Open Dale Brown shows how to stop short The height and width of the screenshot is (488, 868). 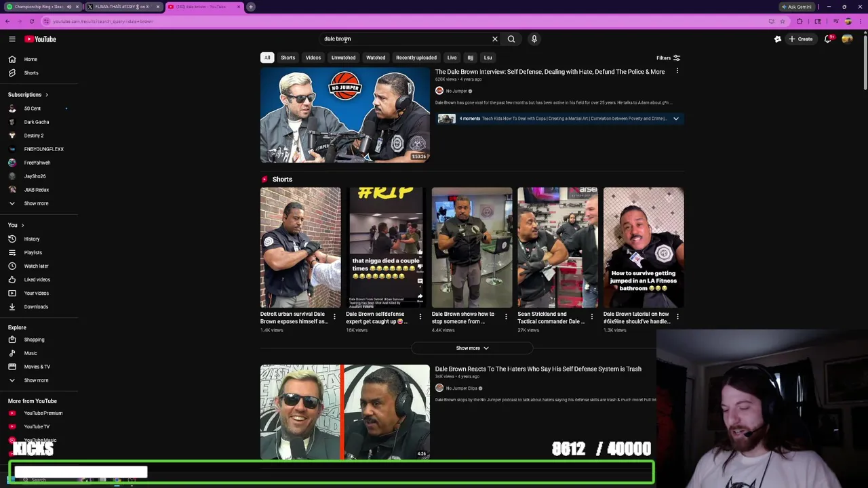pos(472,247)
